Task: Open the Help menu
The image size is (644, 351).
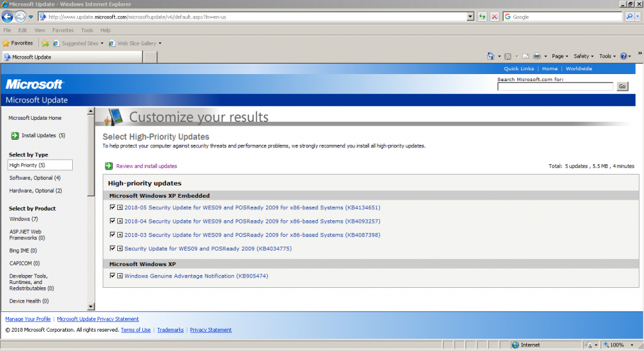Action: coord(106,30)
